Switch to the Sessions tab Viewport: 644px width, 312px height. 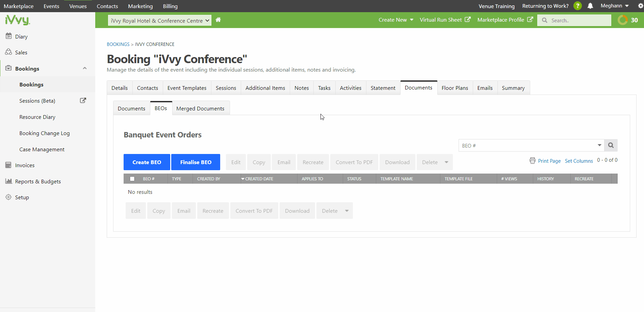(226, 88)
